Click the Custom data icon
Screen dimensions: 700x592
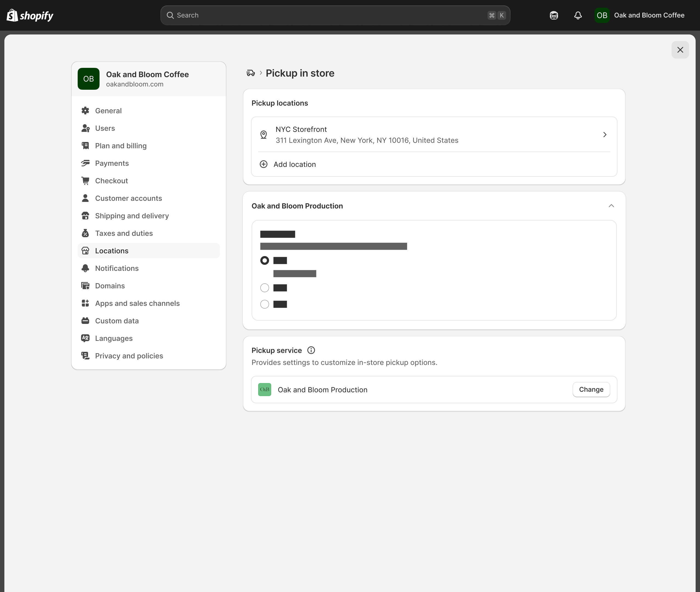point(85,321)
